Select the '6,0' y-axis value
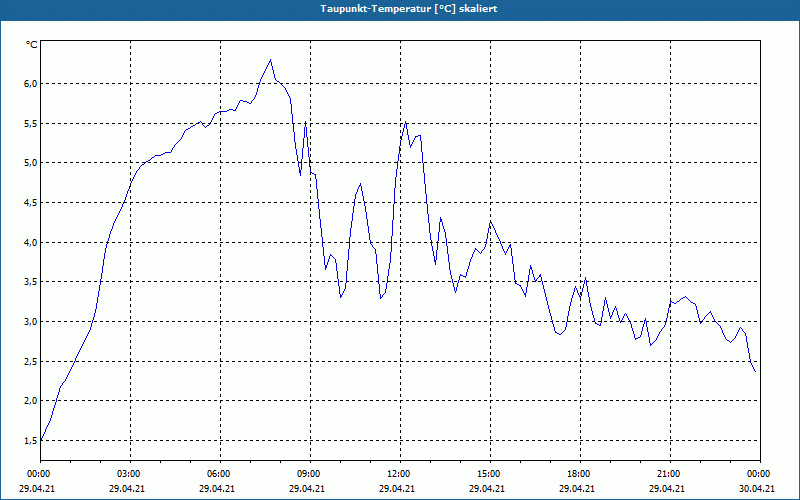The height and width of the screenshot is (500, 800). [x=31, y=84]
